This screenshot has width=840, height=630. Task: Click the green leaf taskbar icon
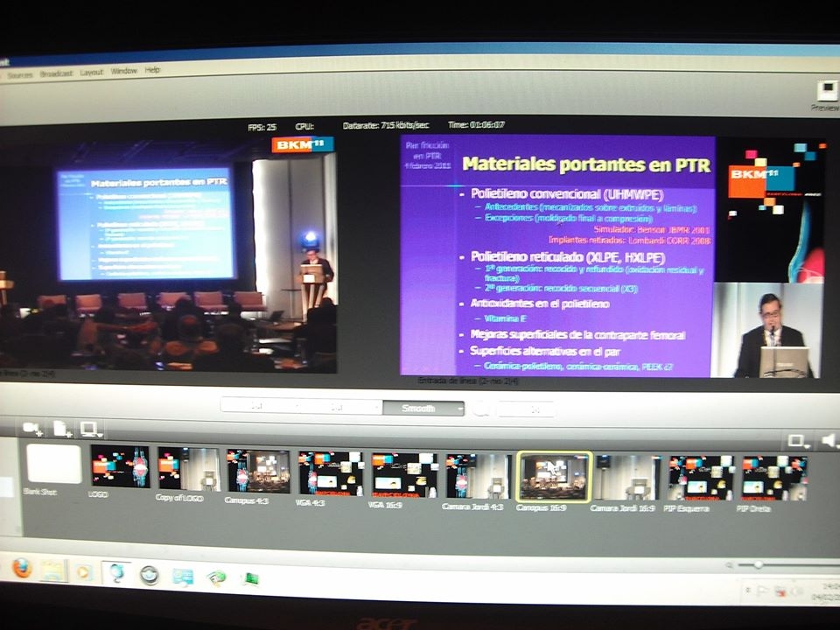(x=216, y=578)
